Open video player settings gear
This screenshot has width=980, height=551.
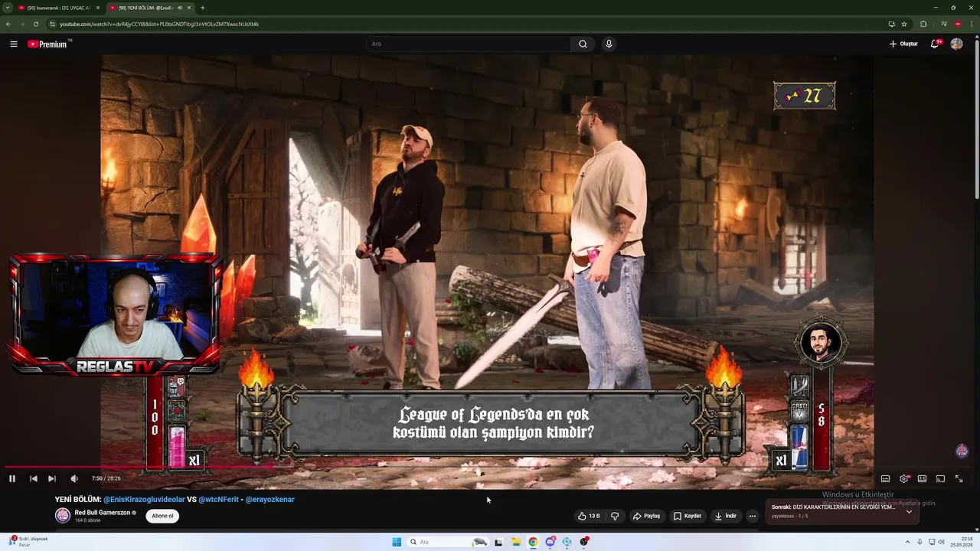pos(904,478)
